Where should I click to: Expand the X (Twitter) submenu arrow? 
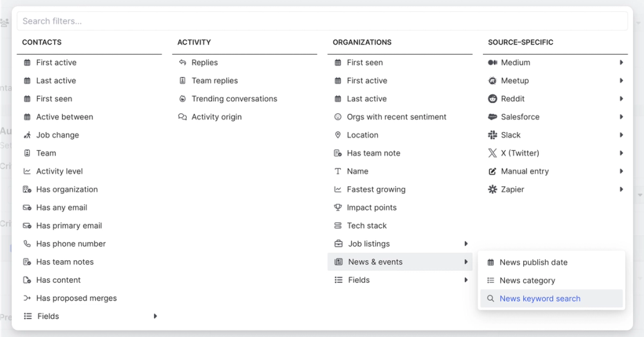(621, 153)
